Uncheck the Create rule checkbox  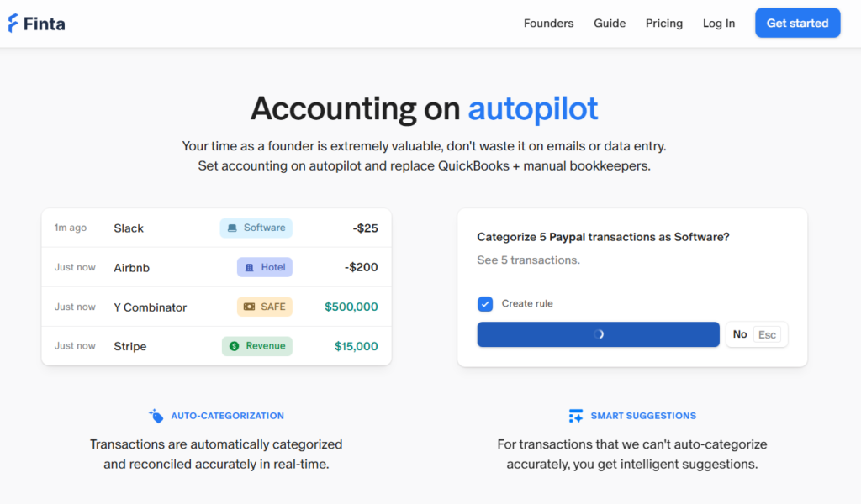click(x=485, y=304)
